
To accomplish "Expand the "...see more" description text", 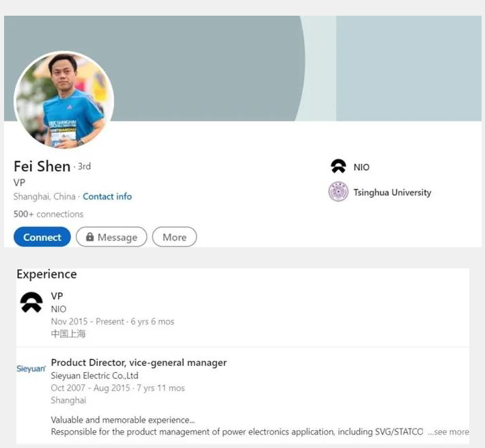I will point(449,432).
